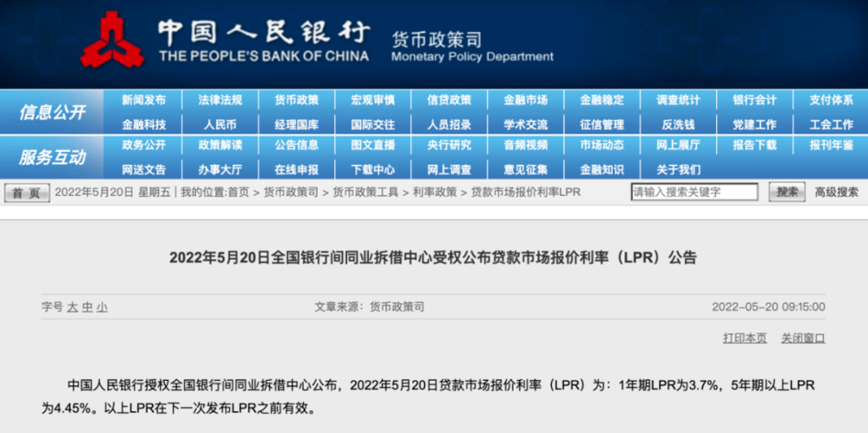This screenshot has height=433, width=868.
Task: Click the keyword search input field
Action: [694, 192]
